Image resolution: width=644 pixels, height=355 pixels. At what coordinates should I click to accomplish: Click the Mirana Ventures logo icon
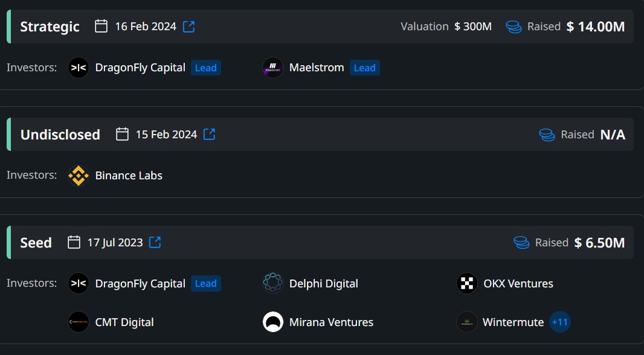click(272, 322)
